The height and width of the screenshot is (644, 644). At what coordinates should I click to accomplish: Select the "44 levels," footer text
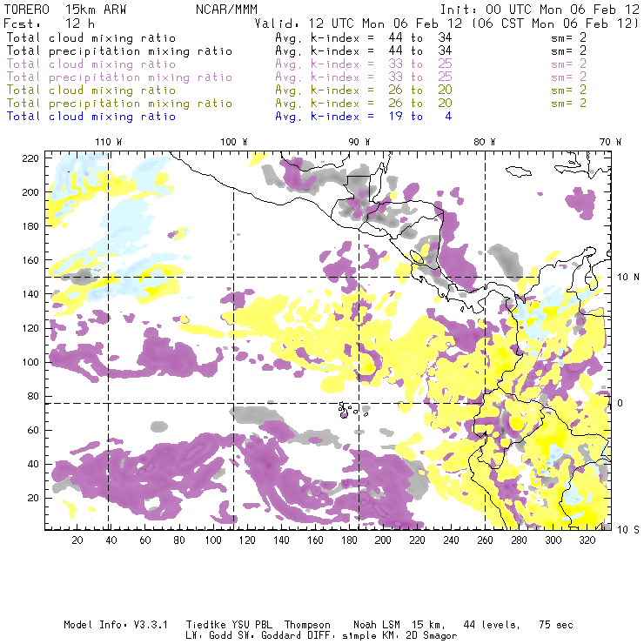coord(492,625)
